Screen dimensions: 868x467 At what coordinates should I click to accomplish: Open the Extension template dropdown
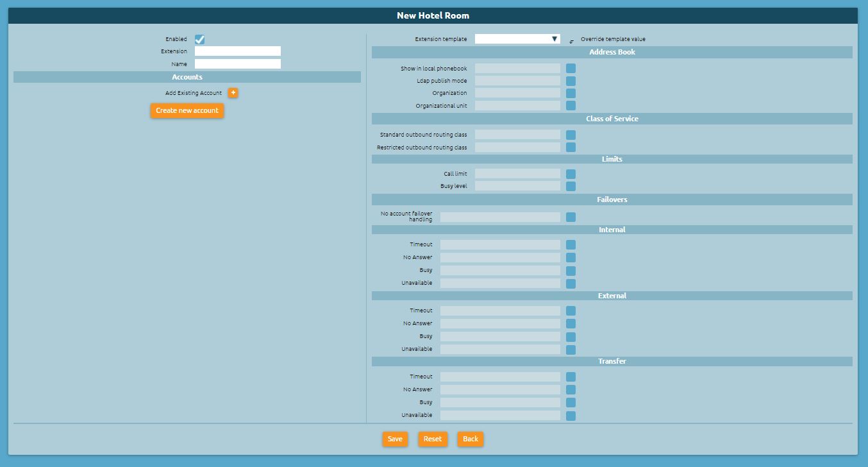tap(517, 39)
